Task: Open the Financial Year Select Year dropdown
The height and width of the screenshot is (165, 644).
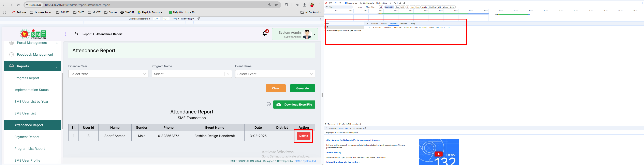Action: (108, 74)
